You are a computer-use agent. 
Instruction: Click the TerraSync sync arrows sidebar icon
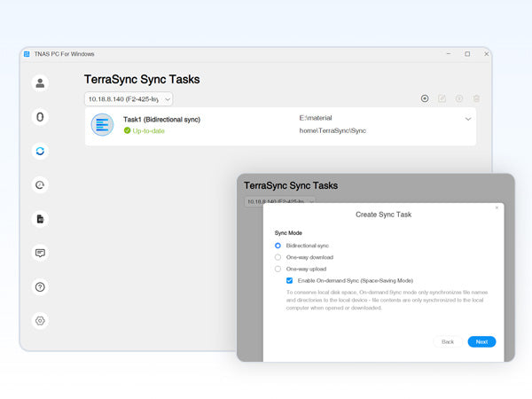[x=40, y=152]
